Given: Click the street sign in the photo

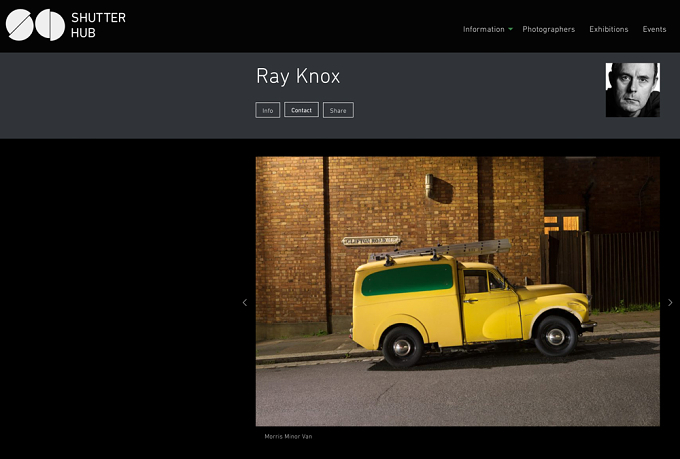Looking at the screenshot, I should point(371,241).
